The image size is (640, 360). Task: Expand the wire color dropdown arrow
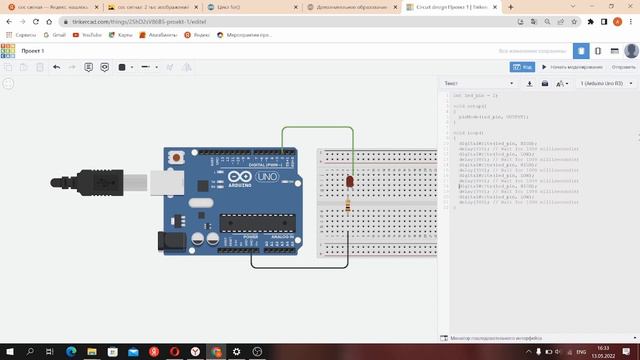132,67
